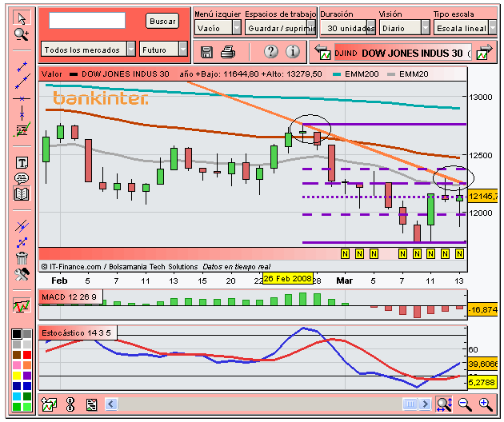Screen dimensions: 504x422
Task: Click the report sheet icon in bottom toolbar
Action: pos(92,404)
